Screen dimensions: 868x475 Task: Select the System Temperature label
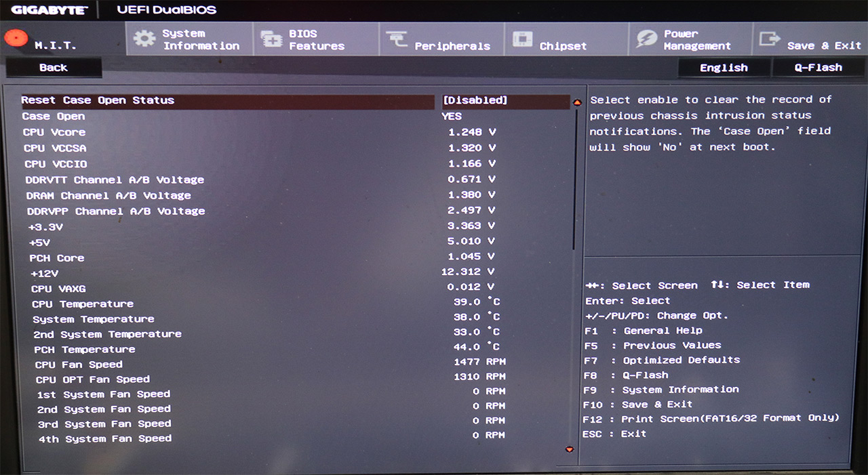pos(94,319)
